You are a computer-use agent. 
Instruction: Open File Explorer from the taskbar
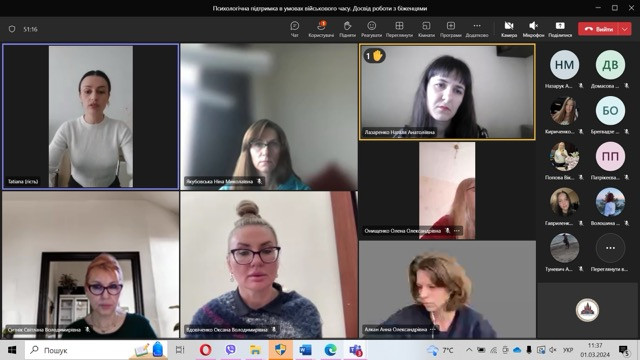click(256, 350)
